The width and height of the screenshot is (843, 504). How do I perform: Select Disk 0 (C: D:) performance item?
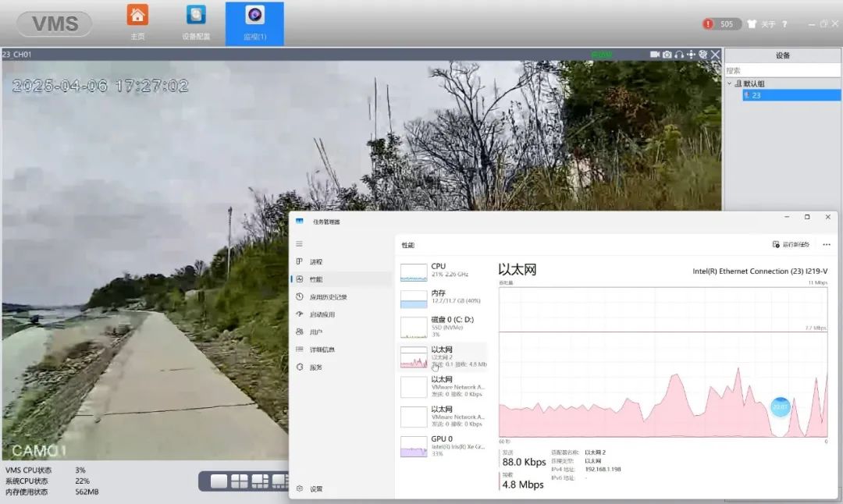[x=443, y=327]
